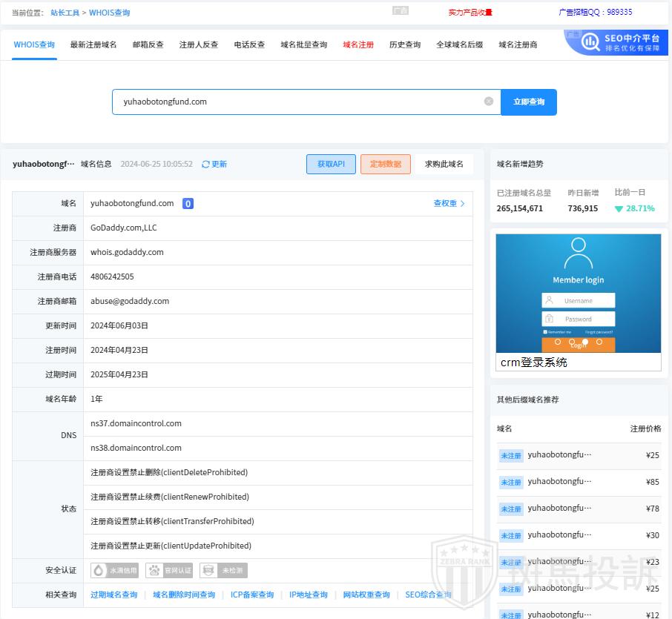Click the 未检测 shield badge
Screen dimensions: 672x619
pyautogui.click(x=223, y=570)
